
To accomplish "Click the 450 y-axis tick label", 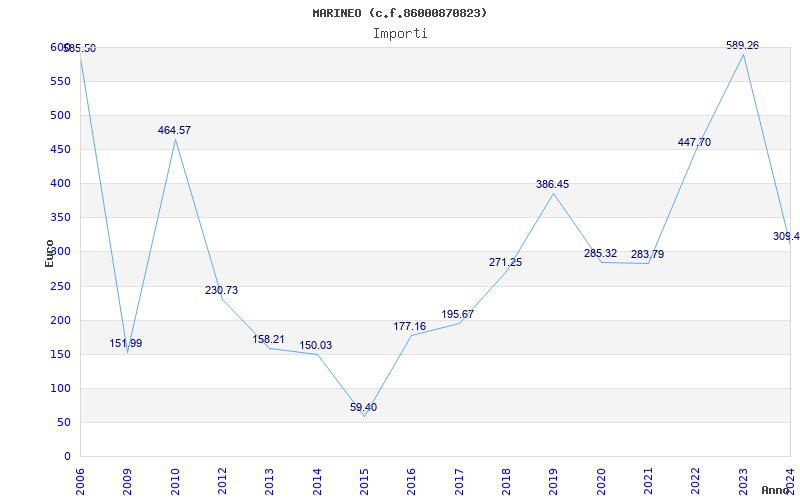I will click(x=60, y=149).
